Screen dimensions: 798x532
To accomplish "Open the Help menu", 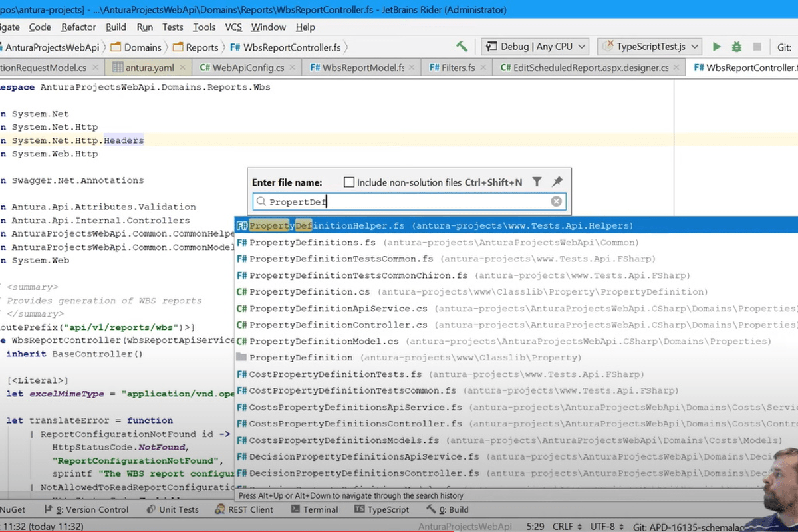I will [x=305, y=27].
